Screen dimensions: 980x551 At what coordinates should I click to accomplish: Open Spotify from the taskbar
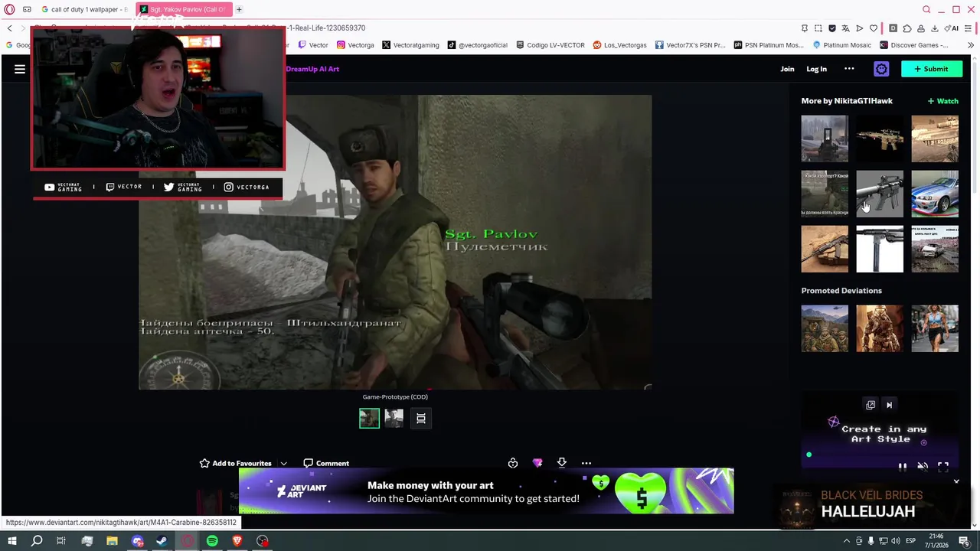tap(212, 541)
